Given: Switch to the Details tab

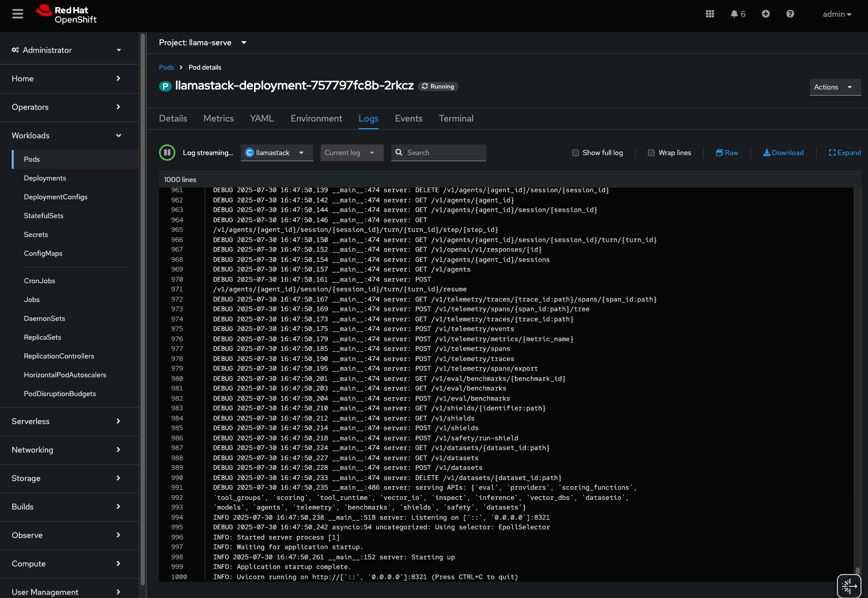Looking at the screenshot, I should pyautogui.click(x=173, y=118).
